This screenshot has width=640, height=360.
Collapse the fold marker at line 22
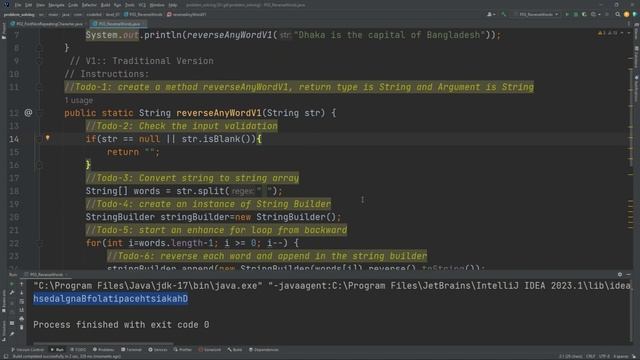click(x=39, y=243)
